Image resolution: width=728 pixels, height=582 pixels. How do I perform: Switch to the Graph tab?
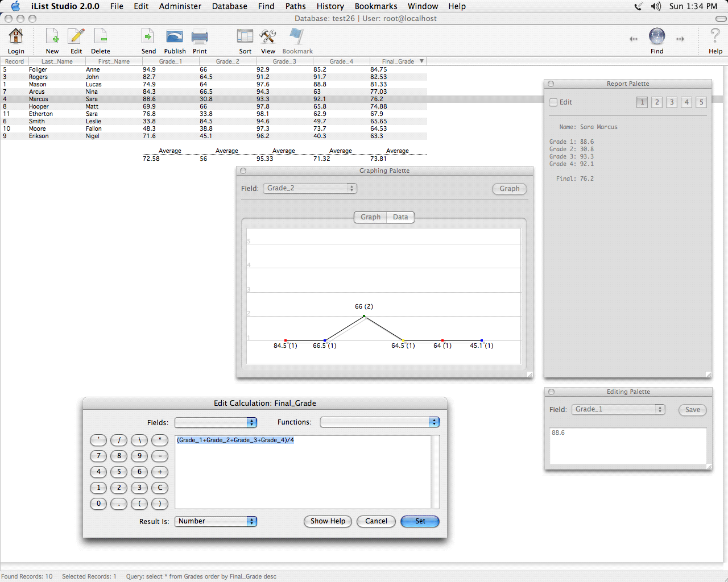(x=370, y=217)
